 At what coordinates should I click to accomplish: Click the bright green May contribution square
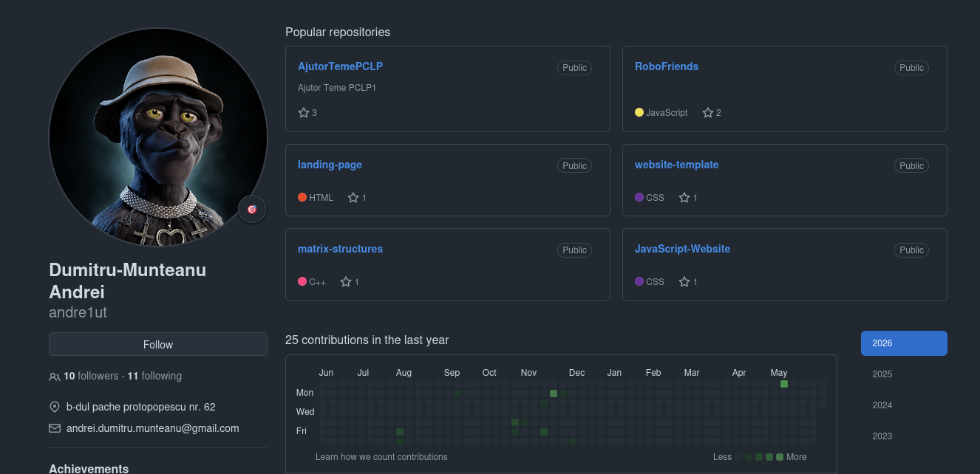pos(784,384)
